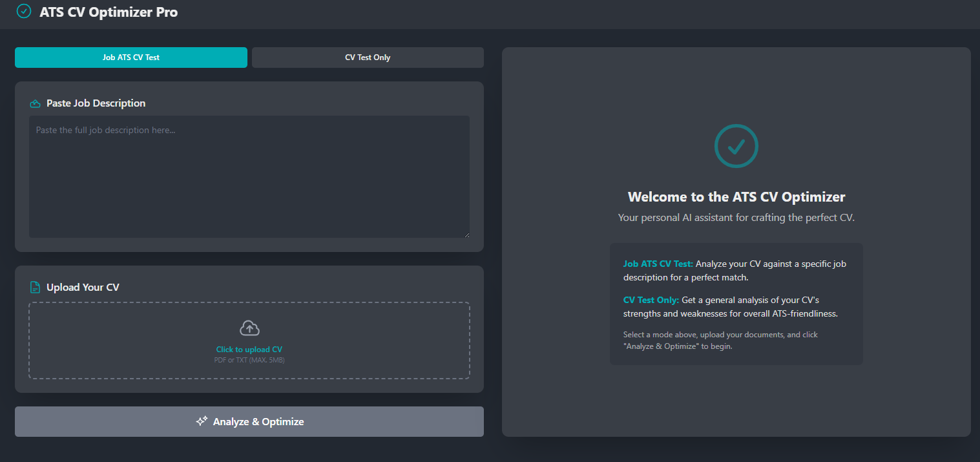Click the Analyze & Optimize button
This screenshot has height=462, width=980.
click(x=249, y=421)
